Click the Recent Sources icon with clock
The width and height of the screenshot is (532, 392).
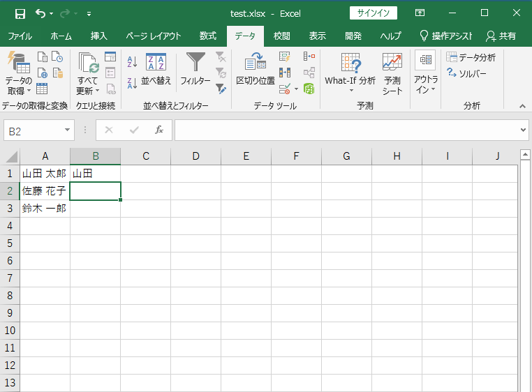[x=57, y=56]
